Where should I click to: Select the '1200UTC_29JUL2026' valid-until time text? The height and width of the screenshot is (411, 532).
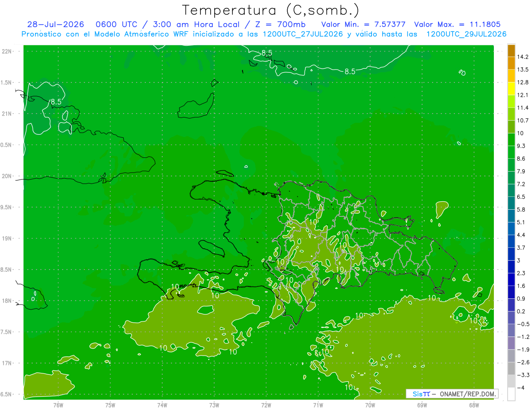tap(466, 34)
